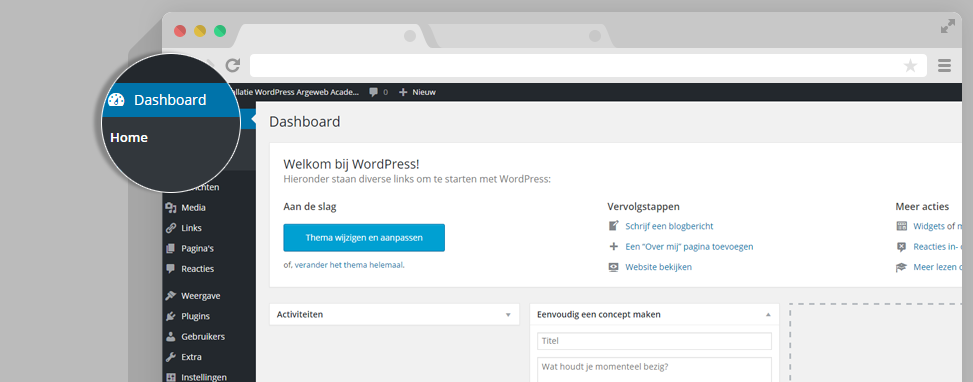
Task: Open the Reacties sidebar menu
Action: (x=197, y=269)
